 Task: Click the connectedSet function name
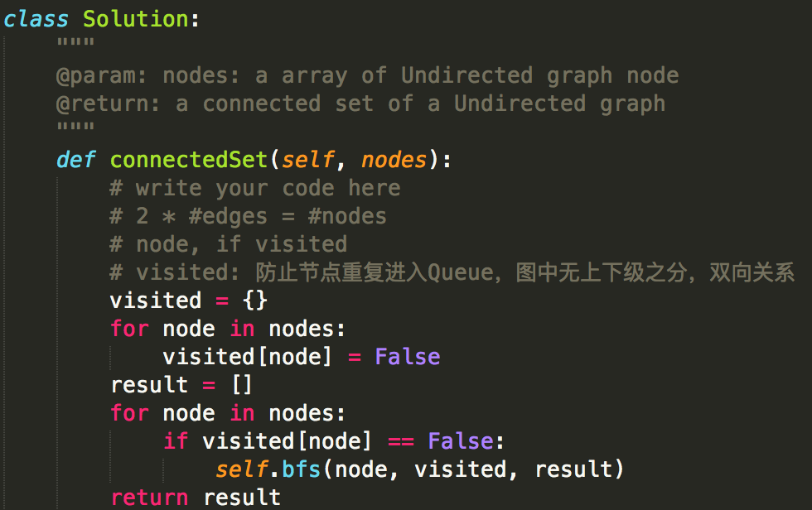189,160
